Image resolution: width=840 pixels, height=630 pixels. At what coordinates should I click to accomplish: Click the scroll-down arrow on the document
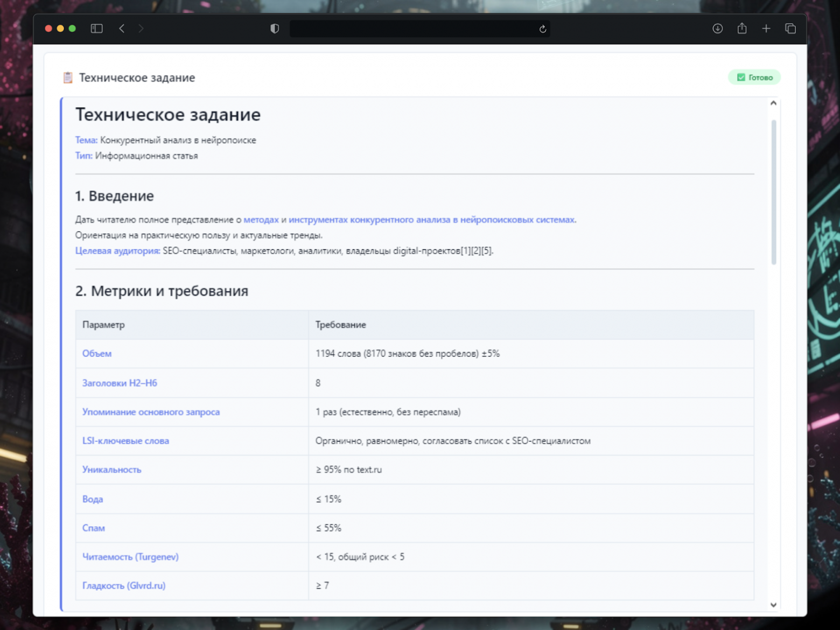point(773,605)
